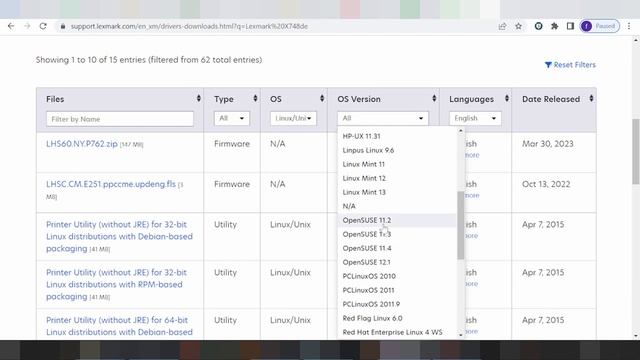Reload the Lexmark support page

pyautogui.click(x=43, y=26)
